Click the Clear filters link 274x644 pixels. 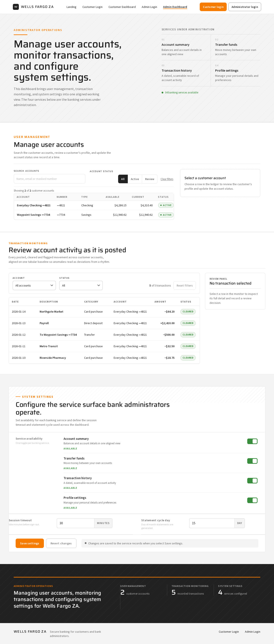167,179
